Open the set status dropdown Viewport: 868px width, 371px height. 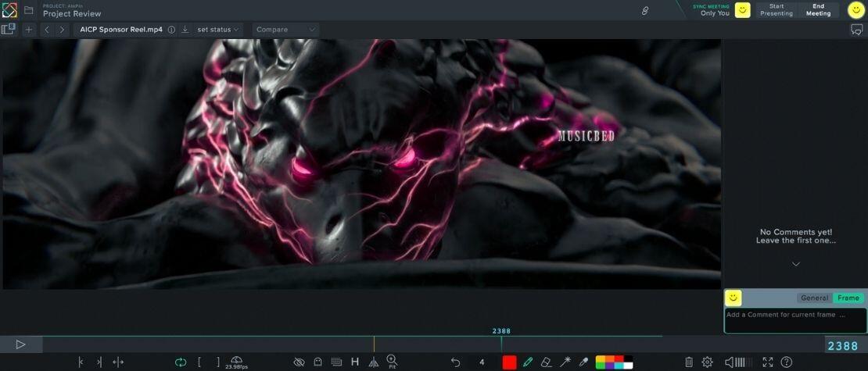point(217,30)
